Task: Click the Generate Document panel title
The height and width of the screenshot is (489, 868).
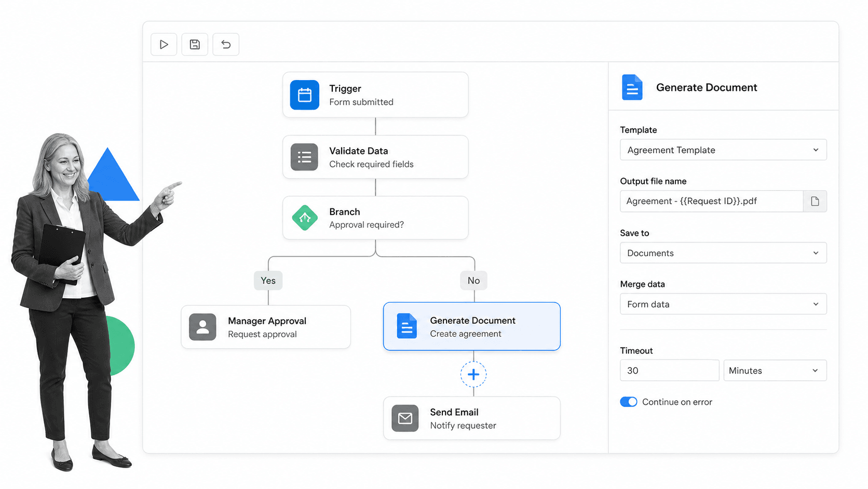Action: [707, 87]
